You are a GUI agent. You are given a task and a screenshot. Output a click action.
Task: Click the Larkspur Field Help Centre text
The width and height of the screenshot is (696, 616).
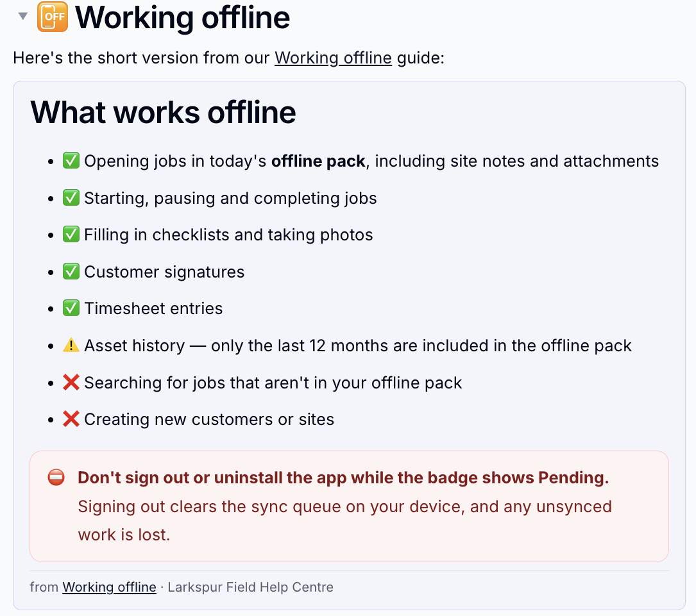pyautogui.click(x=250, y=587)
